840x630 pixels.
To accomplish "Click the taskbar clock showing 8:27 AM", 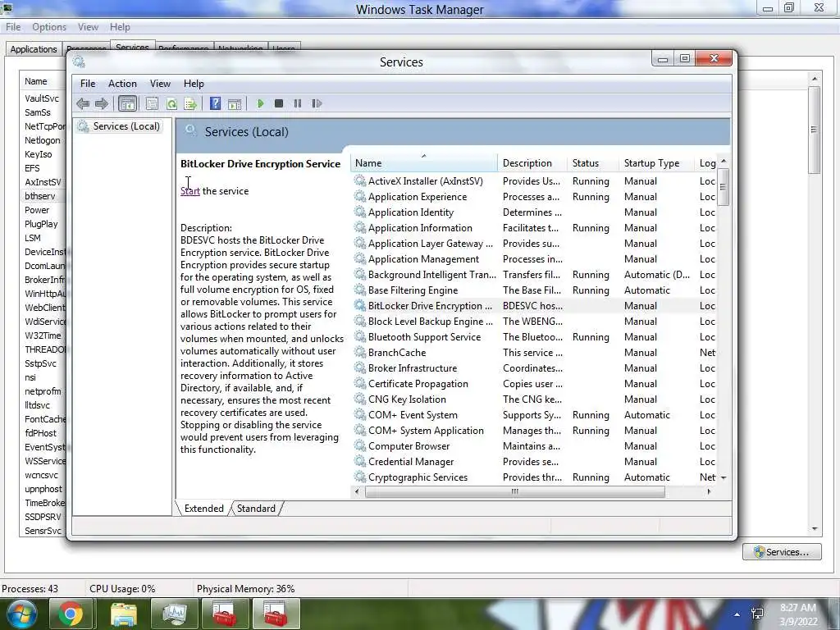I will click(798, 614).
